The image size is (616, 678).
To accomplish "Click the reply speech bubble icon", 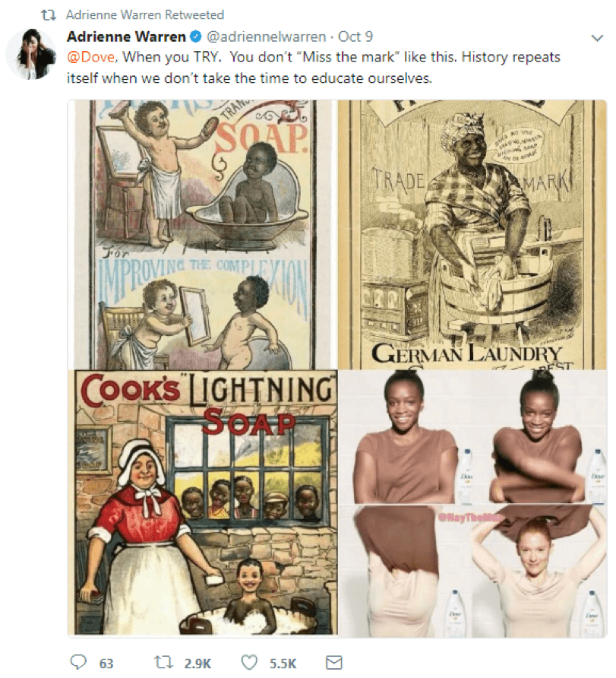I will point(78,662).
